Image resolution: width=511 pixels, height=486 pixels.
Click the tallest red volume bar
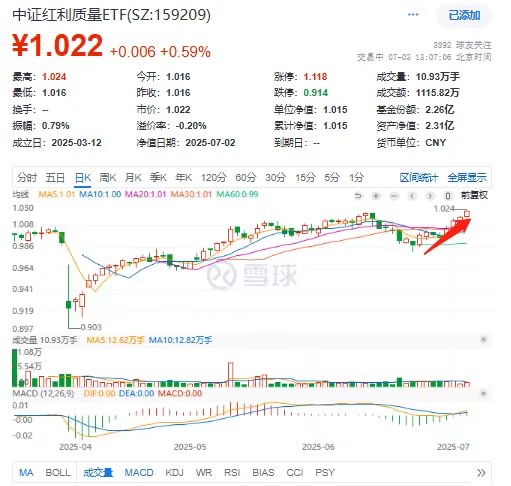click(x=230, y=374)
